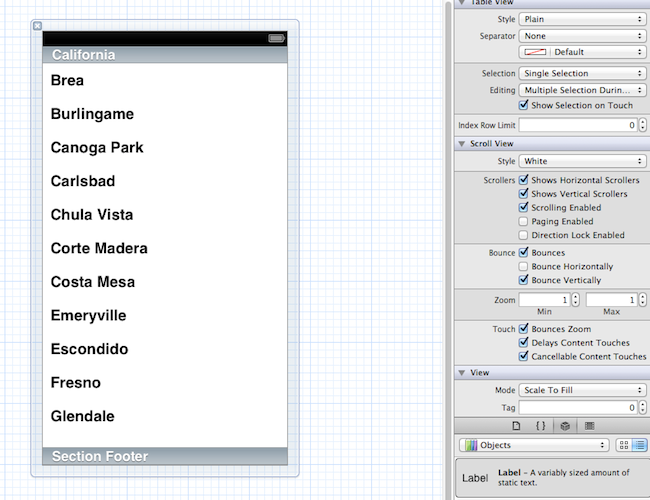Select the Fresno row
The image size is (650, 500).
coord(165,382)
